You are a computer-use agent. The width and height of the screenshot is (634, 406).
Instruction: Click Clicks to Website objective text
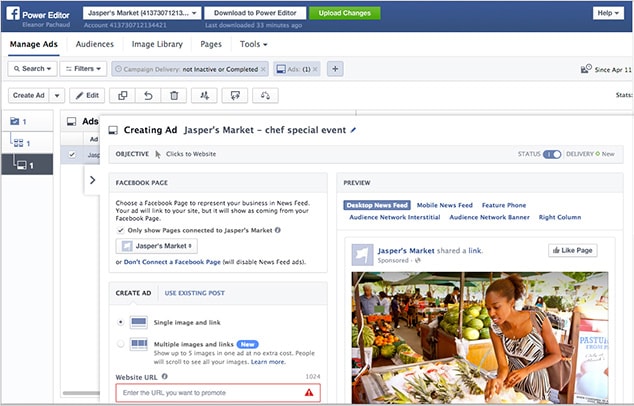point(191,154)
